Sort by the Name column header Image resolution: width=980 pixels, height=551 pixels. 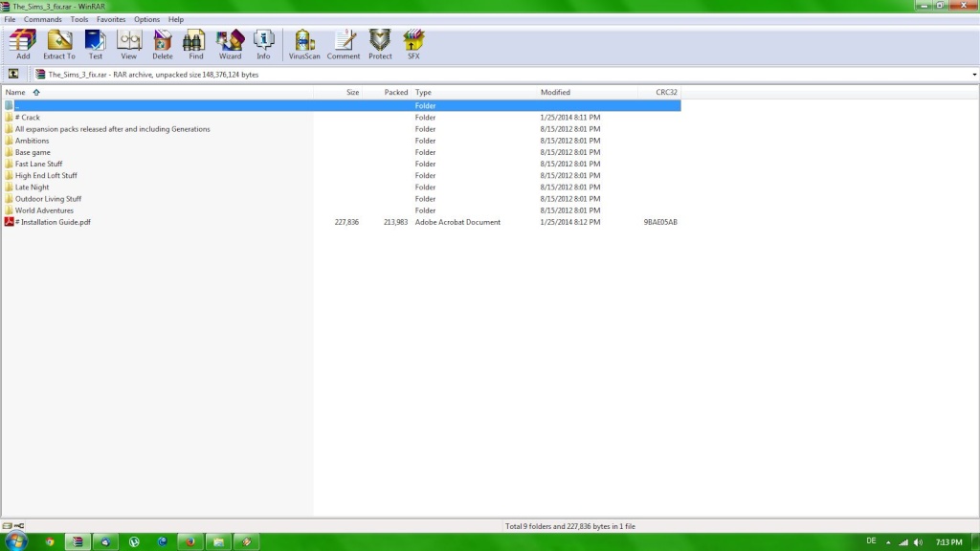point(158,92)
